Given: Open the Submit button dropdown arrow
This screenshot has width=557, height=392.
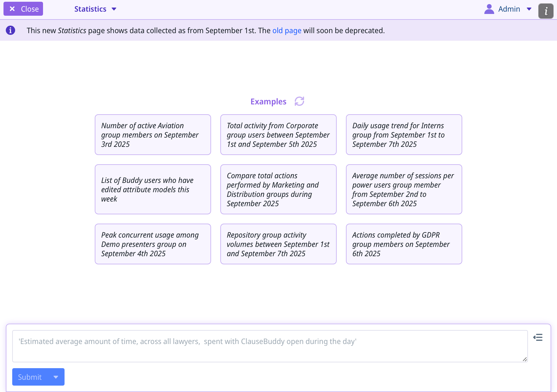Looking at the screenshot, I should (56, 377).
